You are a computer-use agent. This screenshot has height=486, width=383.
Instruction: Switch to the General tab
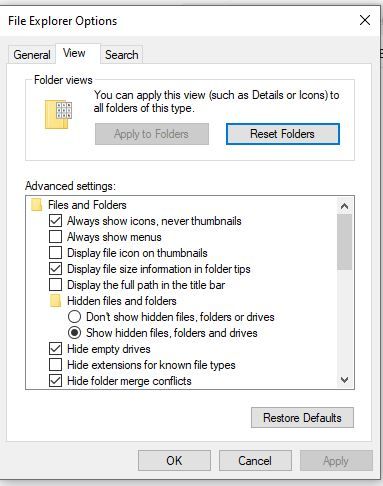click(32, 55)
